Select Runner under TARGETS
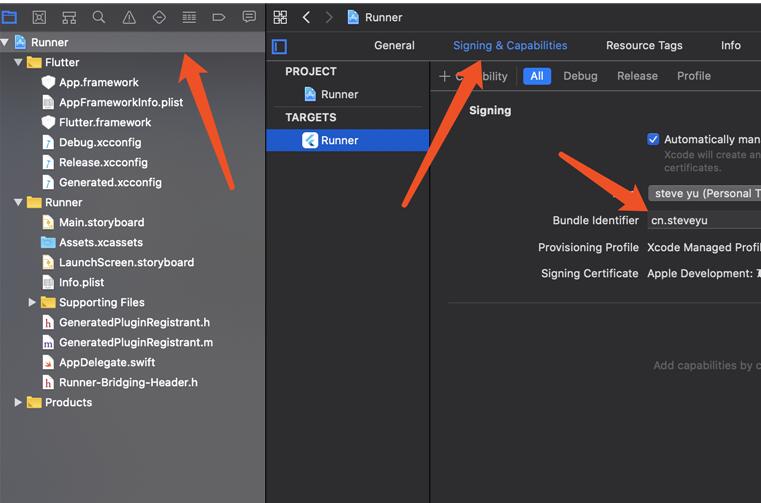This screenshot has height=503, width=761. (x=347, y=140)
